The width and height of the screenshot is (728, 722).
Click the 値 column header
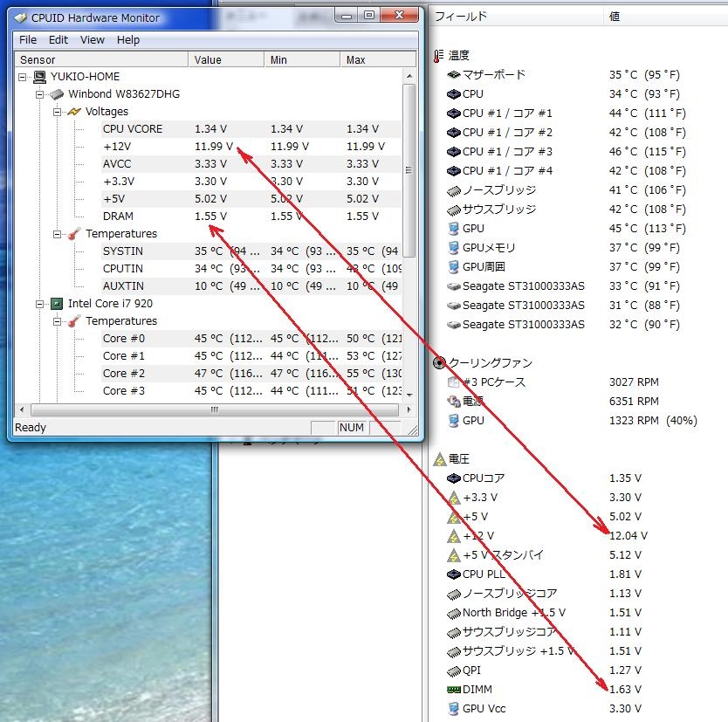pos(665,17)
